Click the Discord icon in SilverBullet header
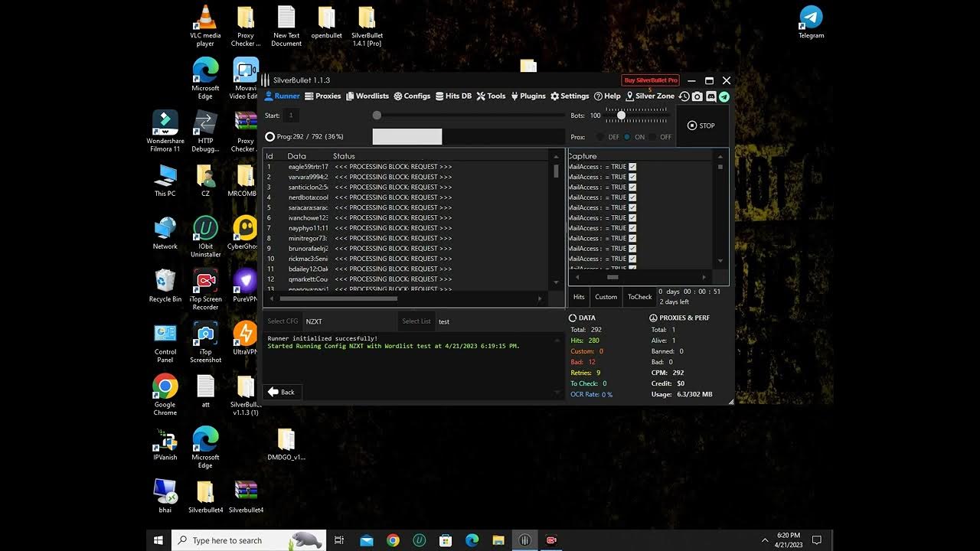The height and width of the screenshot is (551, 980). tap(710, 96)
